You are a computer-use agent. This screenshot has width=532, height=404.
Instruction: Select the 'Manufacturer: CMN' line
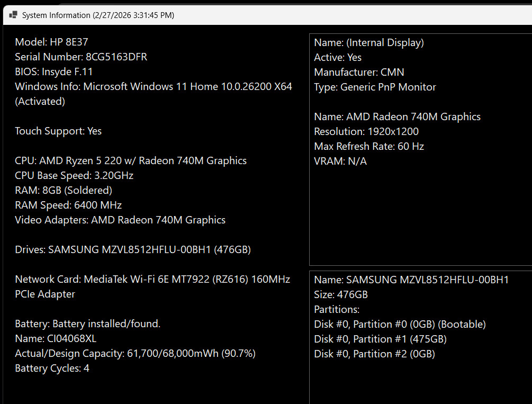[x=359, y=73]
